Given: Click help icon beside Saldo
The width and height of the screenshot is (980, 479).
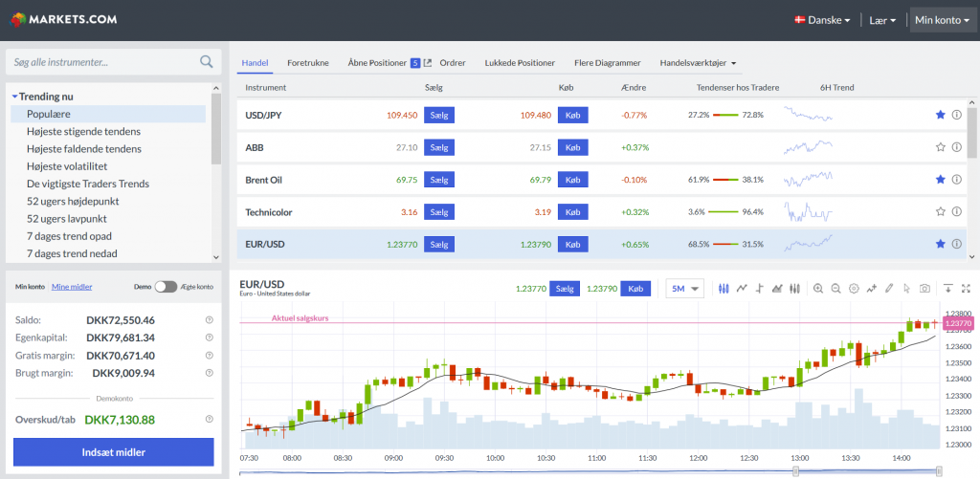Looking at the screenshot, I should (x=210, y=320).
